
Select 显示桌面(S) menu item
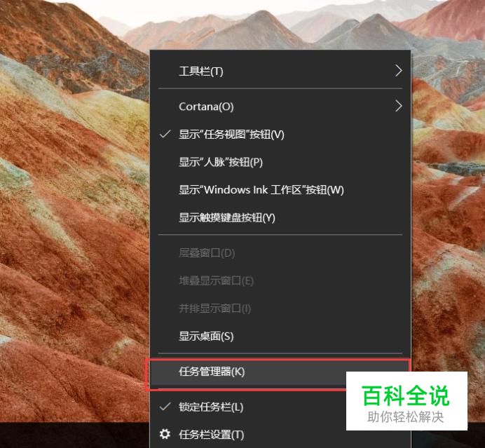click(280, 336)
